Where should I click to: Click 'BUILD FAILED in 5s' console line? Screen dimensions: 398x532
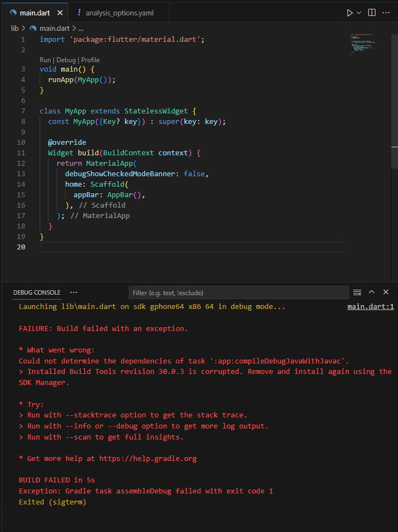tap(57, 480)
